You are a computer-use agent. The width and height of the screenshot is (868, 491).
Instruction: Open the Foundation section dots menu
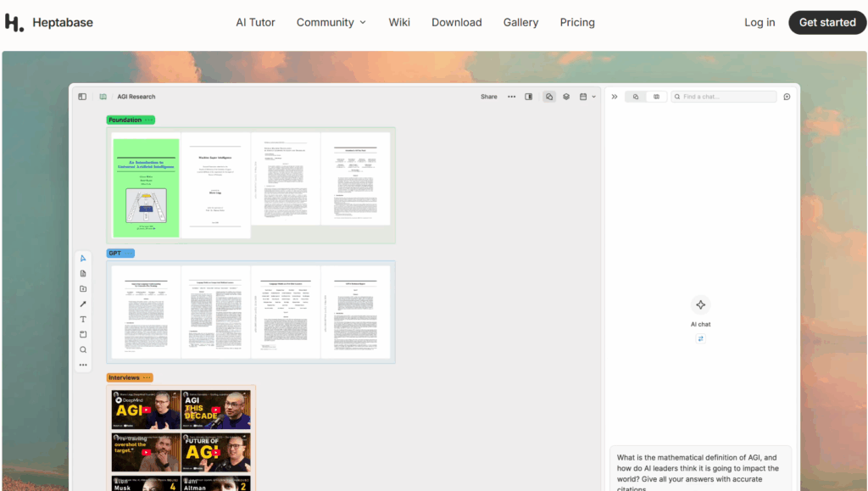pyautogui.click(x=148, y=120)
